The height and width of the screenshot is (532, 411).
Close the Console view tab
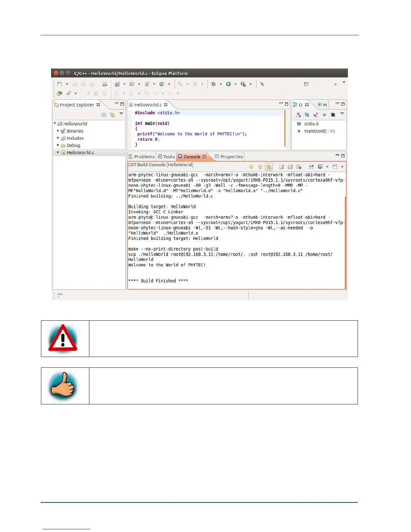[204, 156]
